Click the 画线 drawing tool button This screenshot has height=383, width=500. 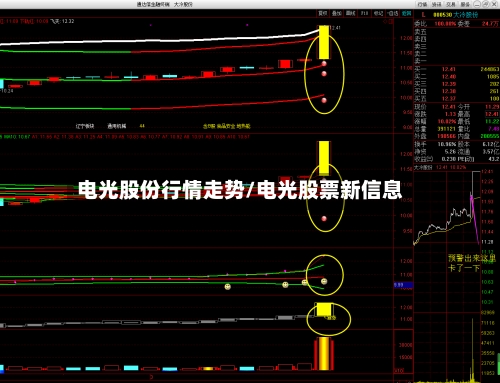tap(350, 13)
